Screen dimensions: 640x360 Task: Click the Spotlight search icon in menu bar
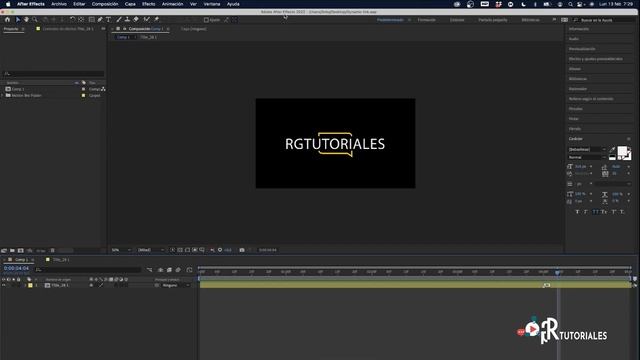point(570,4)
